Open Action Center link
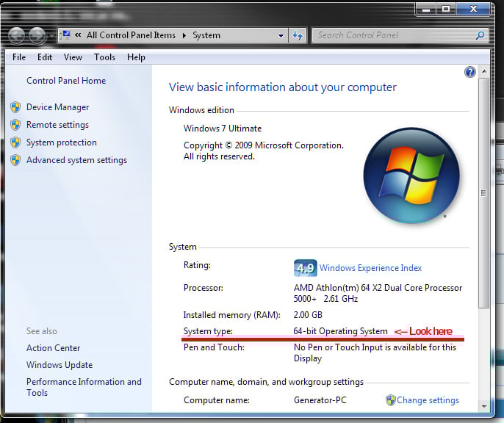Image resolution: width=504 pixels, height=423 pixels. 54,348
